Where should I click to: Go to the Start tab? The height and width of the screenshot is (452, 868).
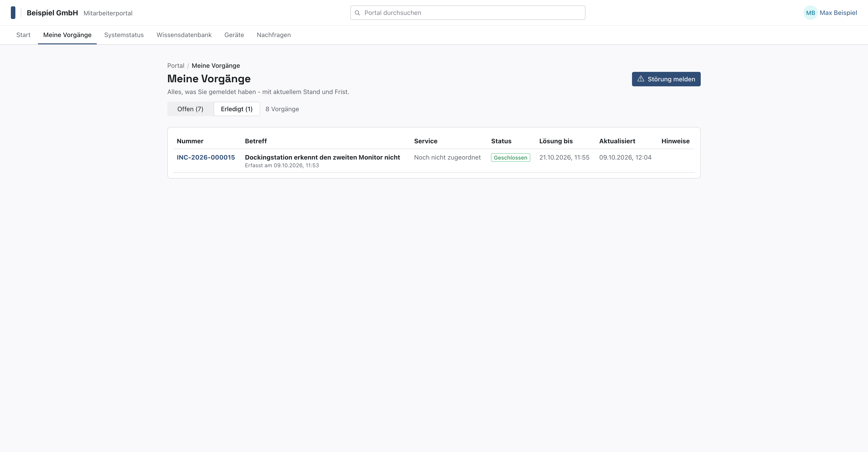click(x=23, y=35)
